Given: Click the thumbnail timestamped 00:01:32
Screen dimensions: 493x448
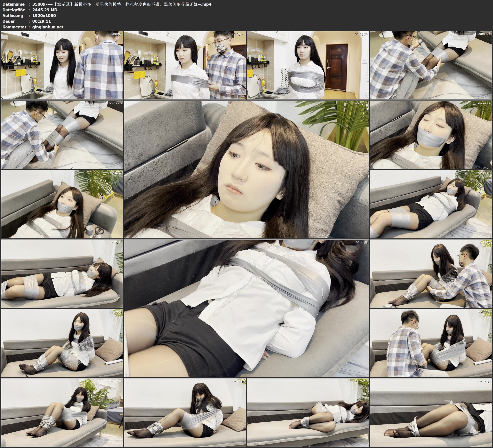Looking at the screenshot, I should click(x=62, y=65).
